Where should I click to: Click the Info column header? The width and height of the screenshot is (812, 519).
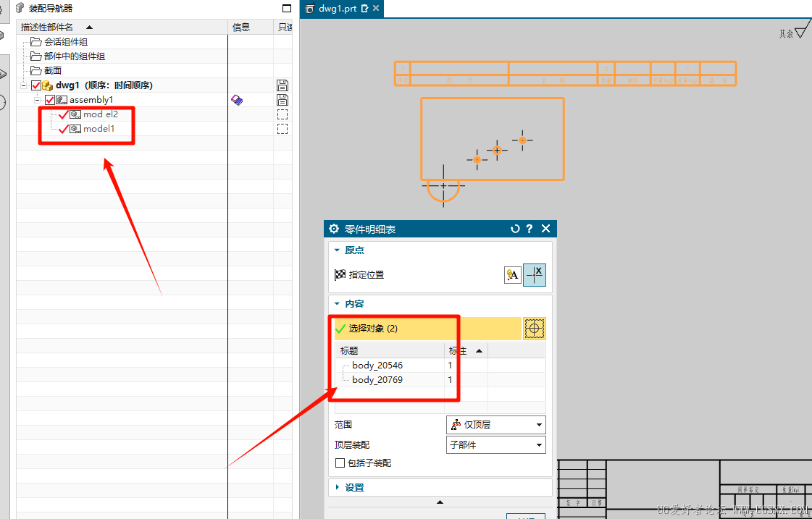[x=251, y=27]
